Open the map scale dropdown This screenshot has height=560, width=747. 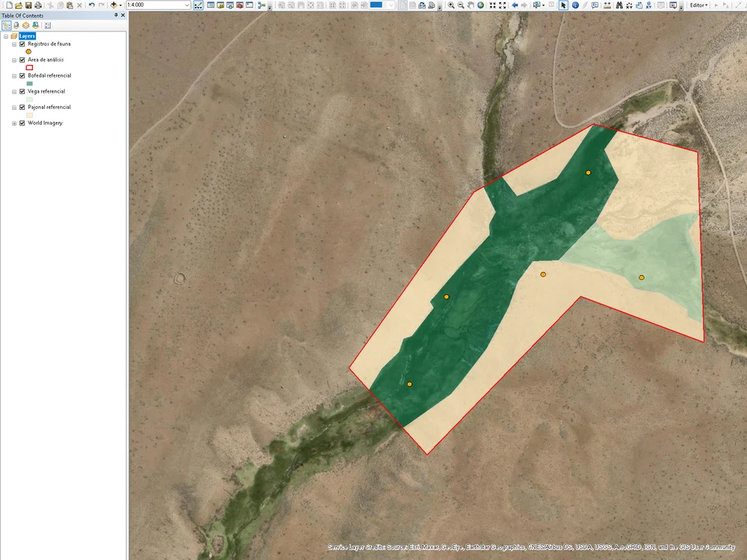point(187,5)
